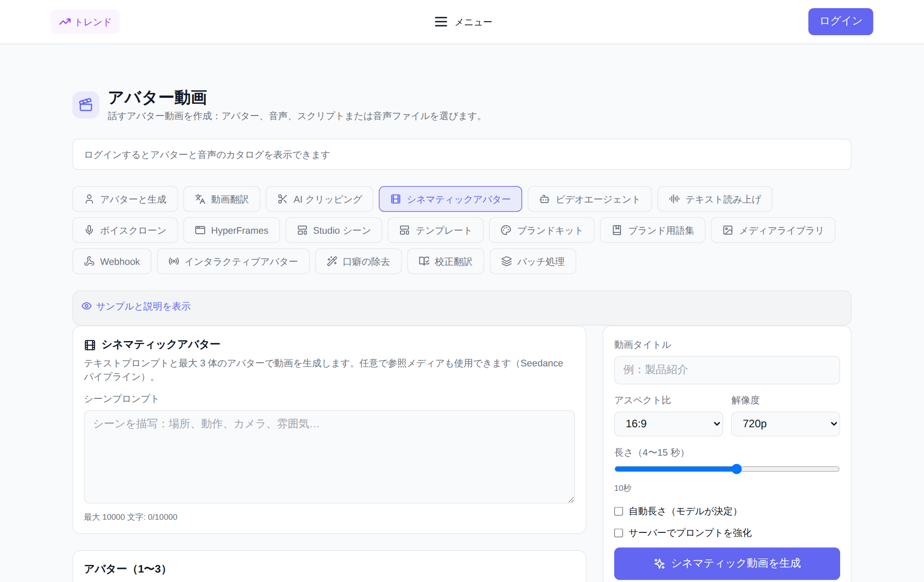Click the layout icon on Studio シーン
This screenshot has width=924, height=582.
302,230
